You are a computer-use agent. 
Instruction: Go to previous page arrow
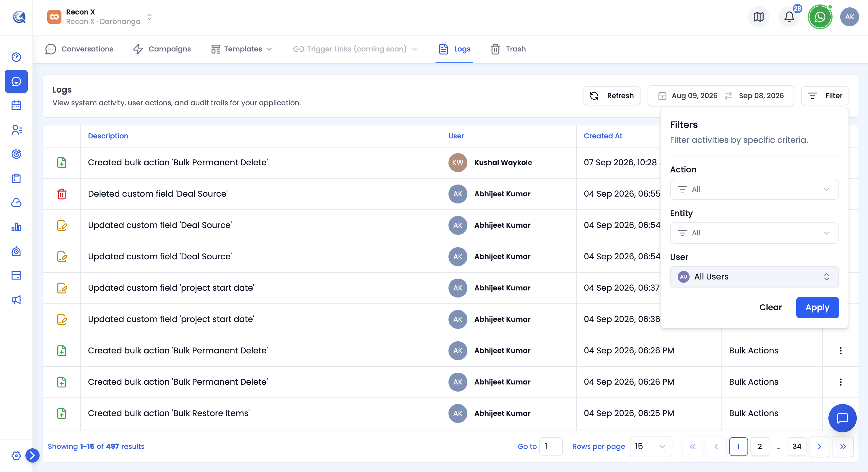[716, 446]
